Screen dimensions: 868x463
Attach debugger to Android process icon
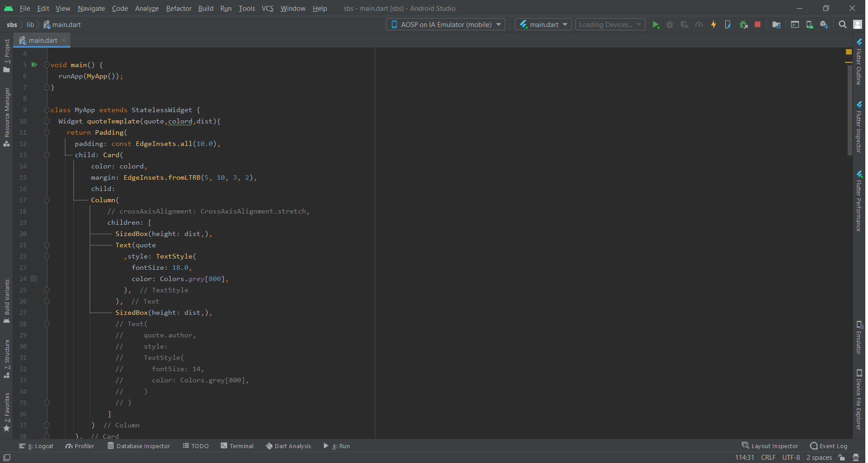(744, 25)
